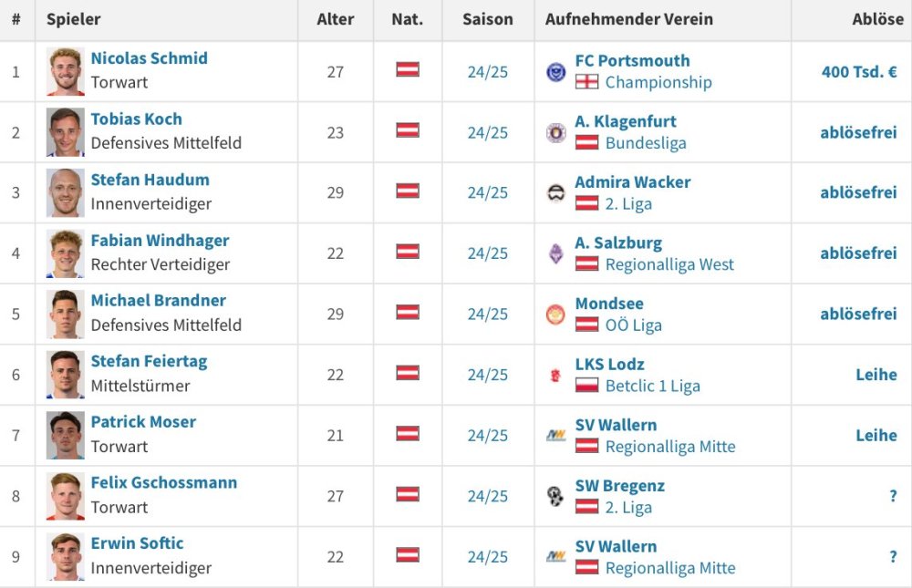
Task: Click Erwin Softic's 24/25 season link
Action: 487,556
